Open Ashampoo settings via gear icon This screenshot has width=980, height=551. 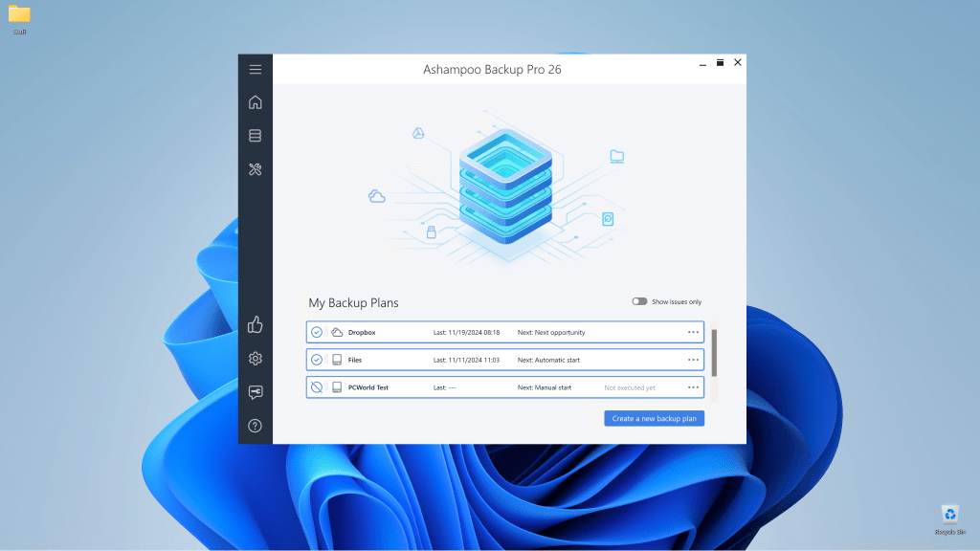pos(255,359)
